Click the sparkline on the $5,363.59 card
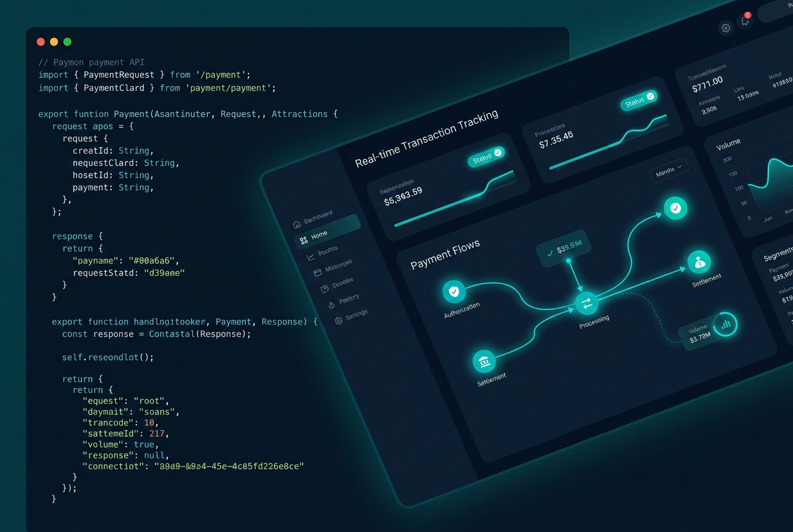Screen dimensions: 793x532 point(455,198)
